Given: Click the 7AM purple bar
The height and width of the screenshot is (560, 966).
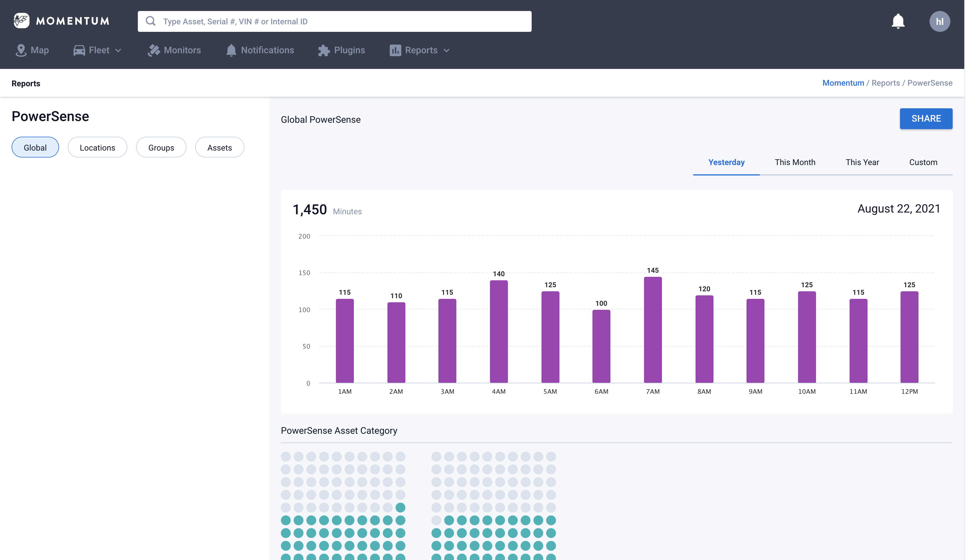Looking at the screenshot, I should [x=652, y=330].
